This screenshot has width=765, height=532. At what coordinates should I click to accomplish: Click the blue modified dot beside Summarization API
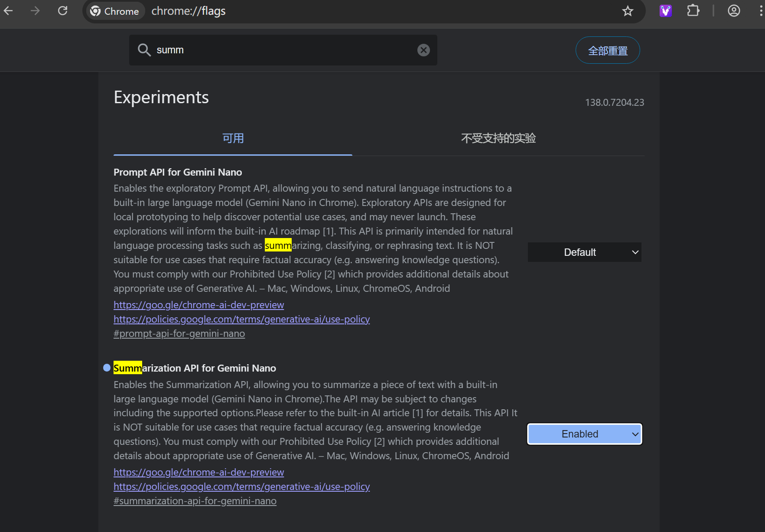click(x=107, y=368)
